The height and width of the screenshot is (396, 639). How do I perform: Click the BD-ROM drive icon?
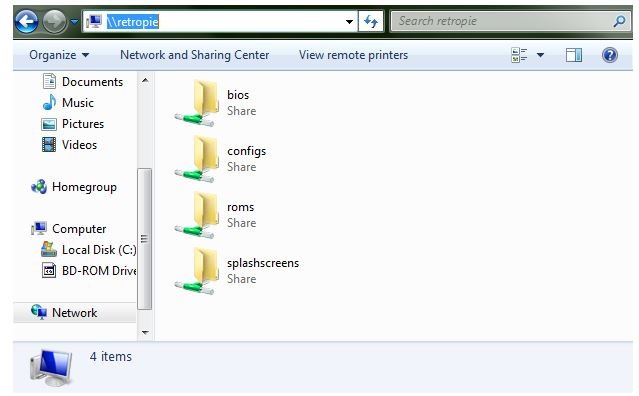[49, 271]
